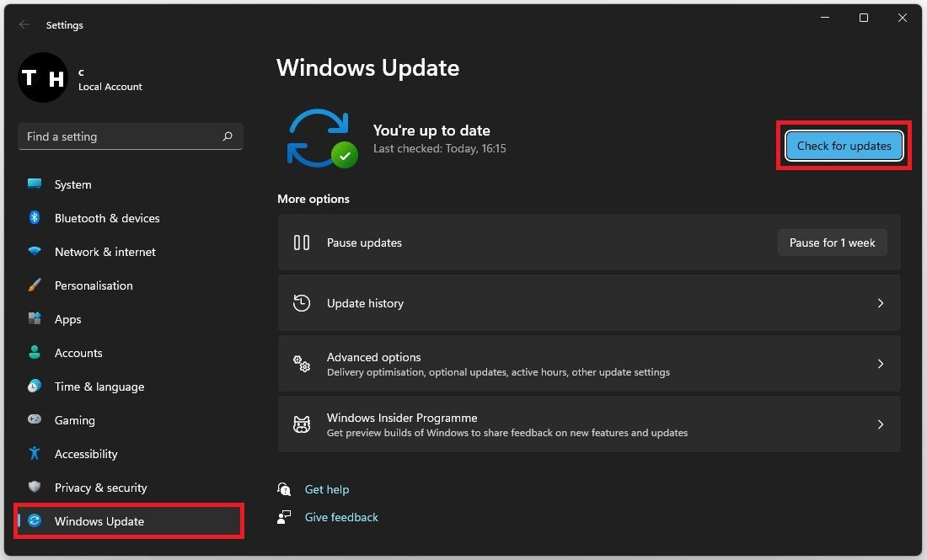This screenshot has height=560, width=927.
Task: Click the System monitor icon in sidebar
Action: (35, 184)
